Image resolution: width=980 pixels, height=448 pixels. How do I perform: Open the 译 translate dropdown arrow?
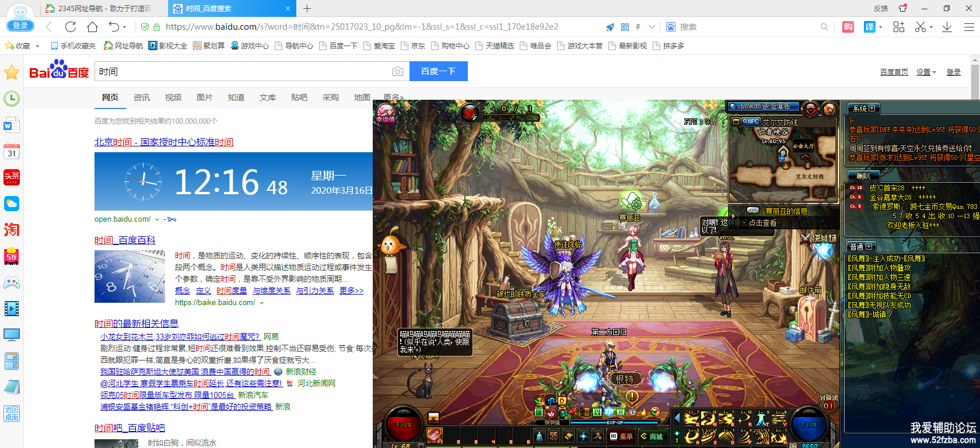pyautogui.click(x=880, y=27)
